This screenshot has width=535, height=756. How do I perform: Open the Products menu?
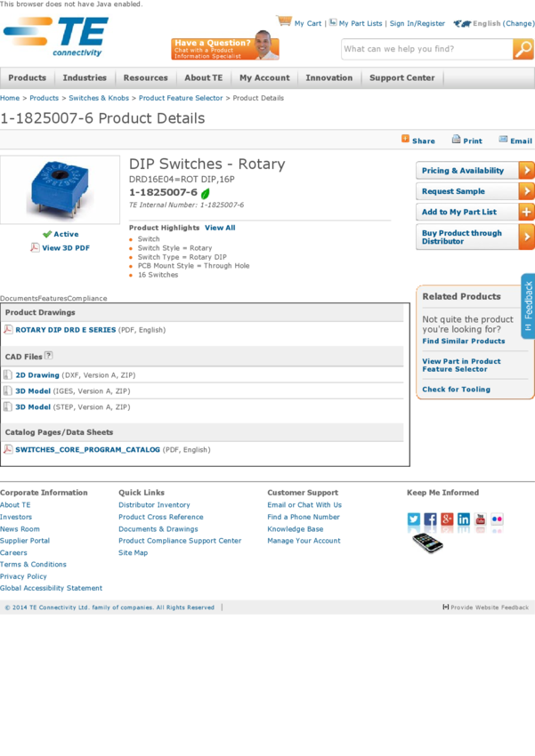[x=27, y=77]
